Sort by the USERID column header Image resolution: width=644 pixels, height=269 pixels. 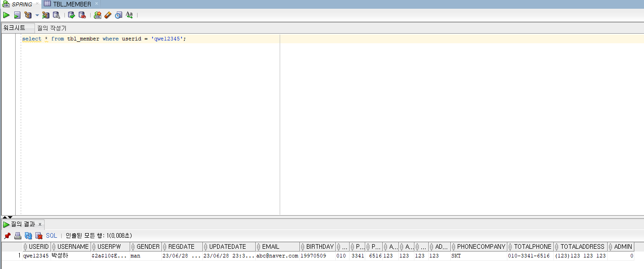[36, 246]
